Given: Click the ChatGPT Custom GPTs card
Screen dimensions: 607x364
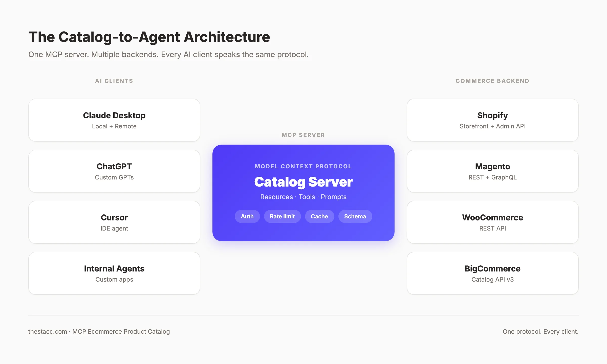Looking at the screenshot, I should point(114,171).
